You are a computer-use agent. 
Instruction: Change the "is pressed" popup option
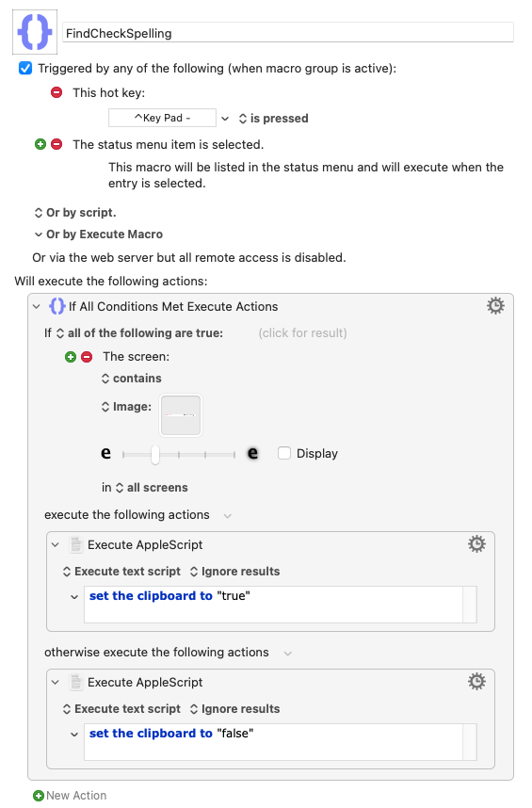pos(273,119)
